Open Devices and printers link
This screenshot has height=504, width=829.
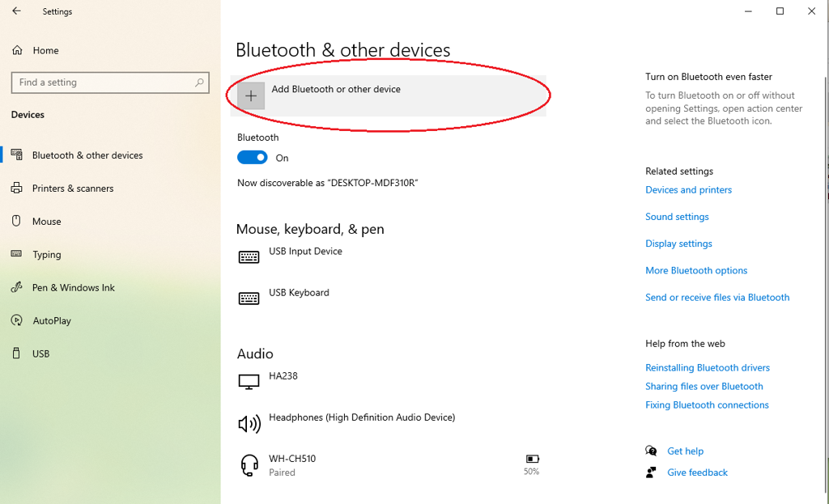point(688,189)
